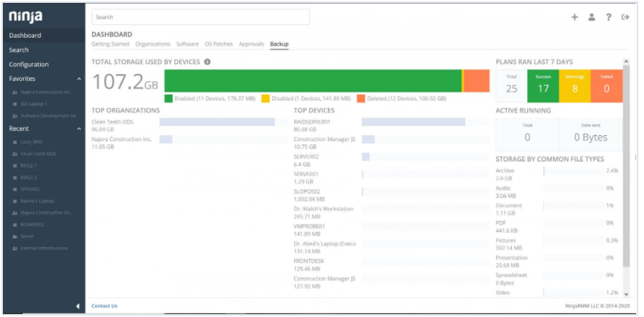Click green Enabled legend color swatch

pos(168,98)
